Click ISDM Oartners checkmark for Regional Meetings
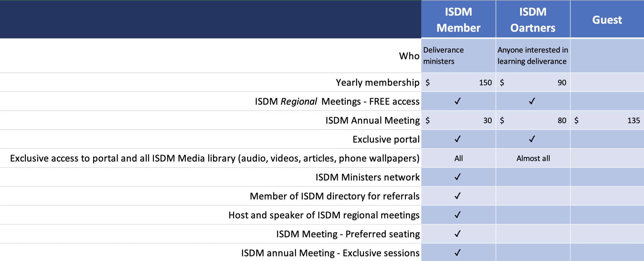The image size is (644, 261). 532,101
